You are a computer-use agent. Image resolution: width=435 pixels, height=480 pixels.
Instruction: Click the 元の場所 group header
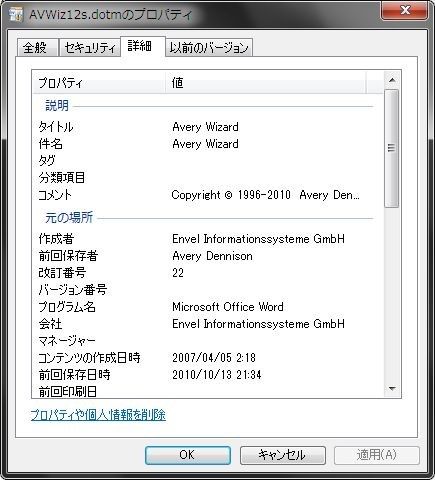69,218
